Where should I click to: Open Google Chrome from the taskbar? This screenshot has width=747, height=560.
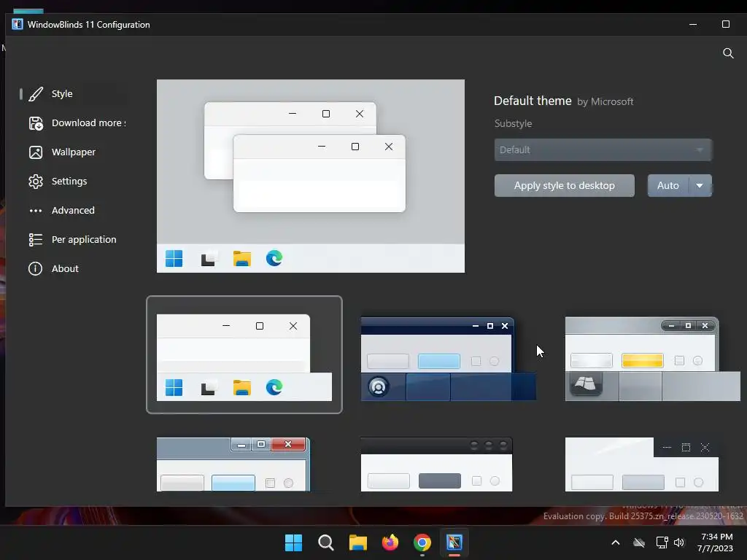(422, 542)
